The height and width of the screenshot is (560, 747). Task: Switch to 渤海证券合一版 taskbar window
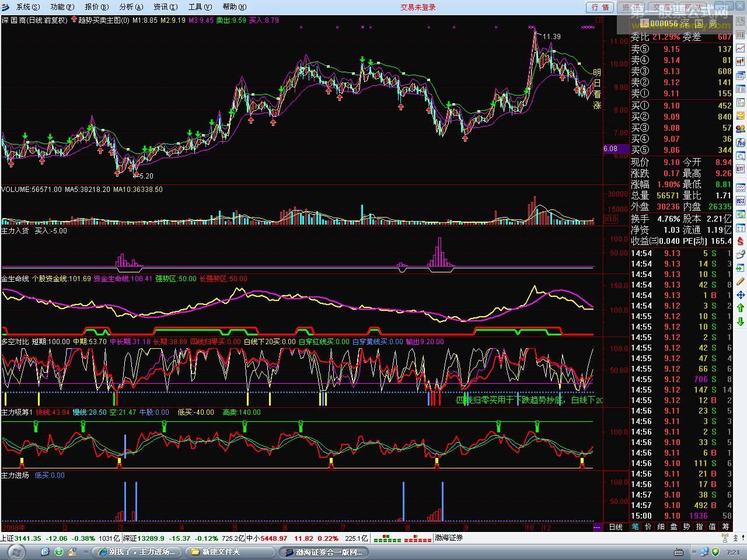tap(324, 551)
